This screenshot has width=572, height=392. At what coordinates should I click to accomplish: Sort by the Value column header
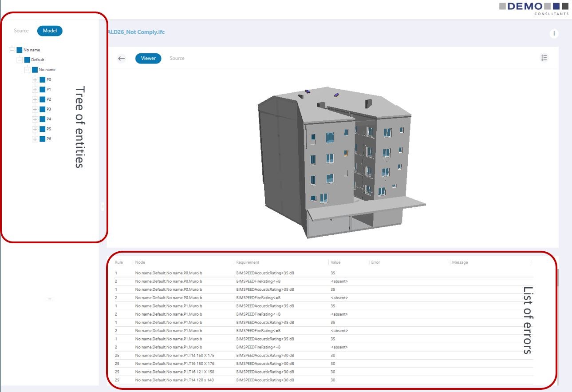pyautogui.click(x=335, y=262)
